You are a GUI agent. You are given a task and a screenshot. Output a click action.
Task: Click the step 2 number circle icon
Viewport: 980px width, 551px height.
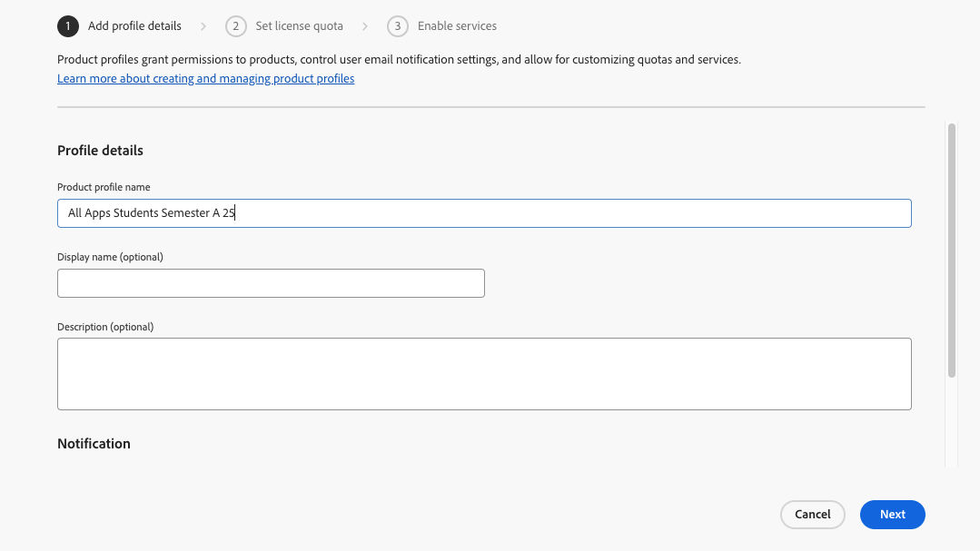(235, 26)
